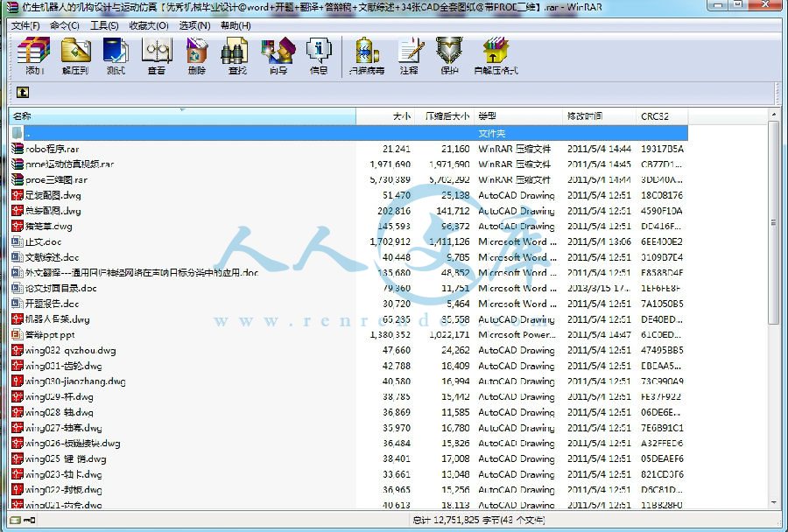Click CRC32 value 19317B5A

click(x=663, y=149)
